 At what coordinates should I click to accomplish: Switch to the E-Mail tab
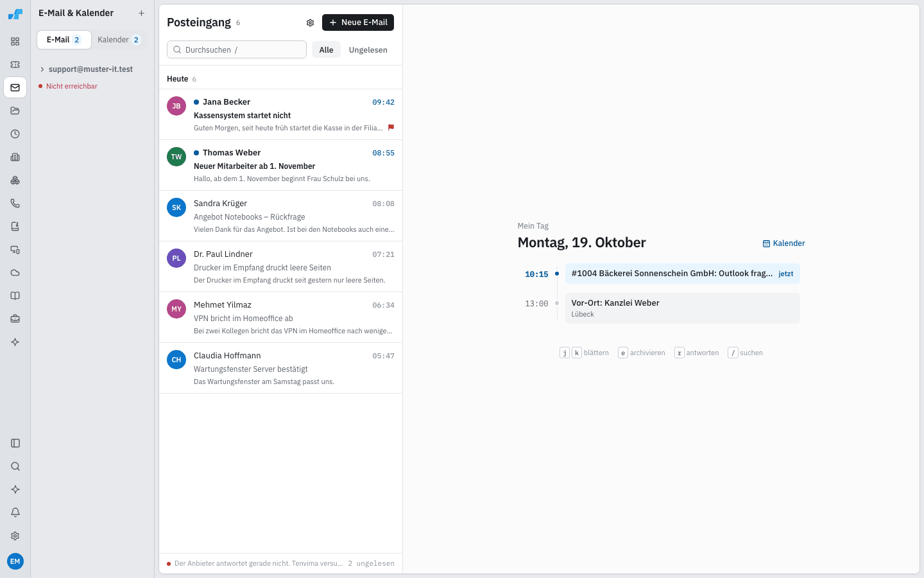coord(64,40)
